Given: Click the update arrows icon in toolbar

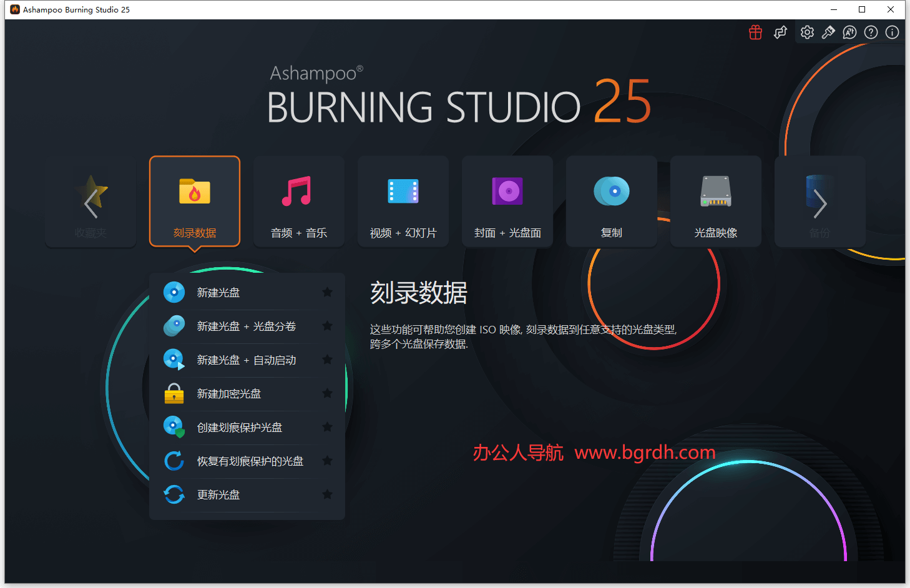Looking at the screenshot, I should [x=780, y=32].
